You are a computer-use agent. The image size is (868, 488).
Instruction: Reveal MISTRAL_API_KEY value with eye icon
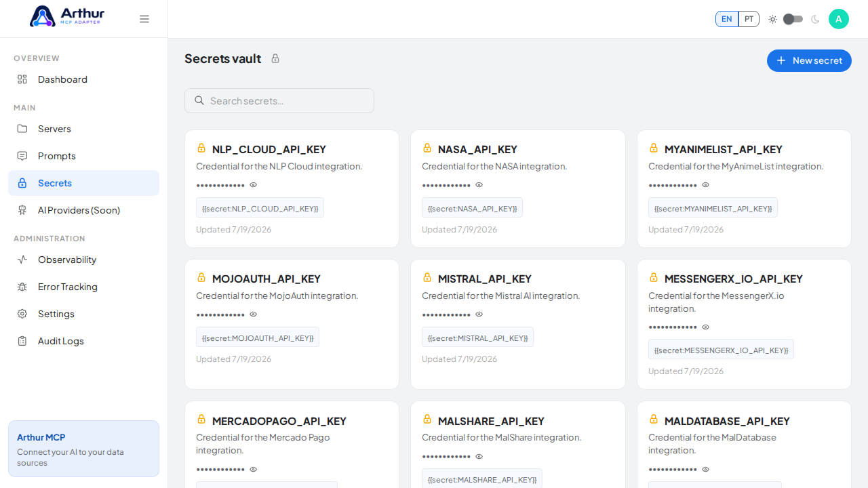pyautogui.click(x=479, y=314)
